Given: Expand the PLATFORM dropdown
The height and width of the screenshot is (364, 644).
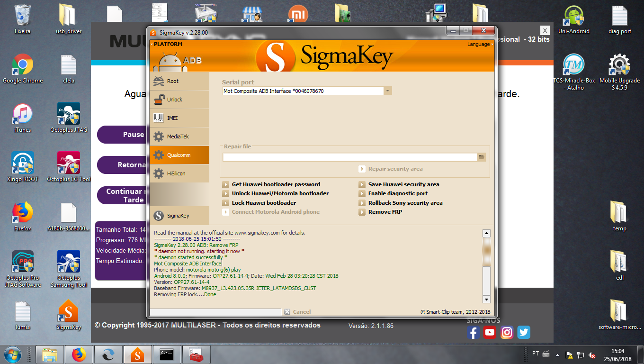Looking at the screenshot, I should (167, 44).
